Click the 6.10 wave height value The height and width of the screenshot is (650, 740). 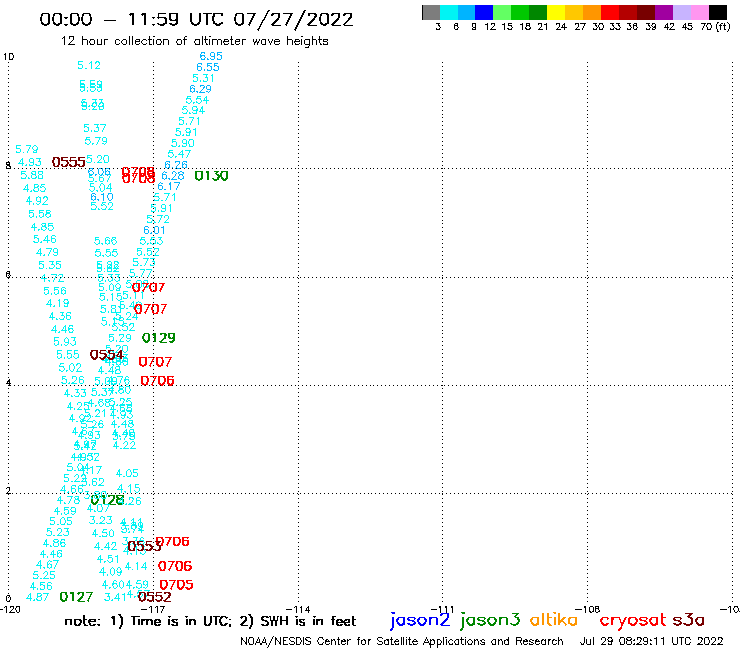click(x=102, y=197)
